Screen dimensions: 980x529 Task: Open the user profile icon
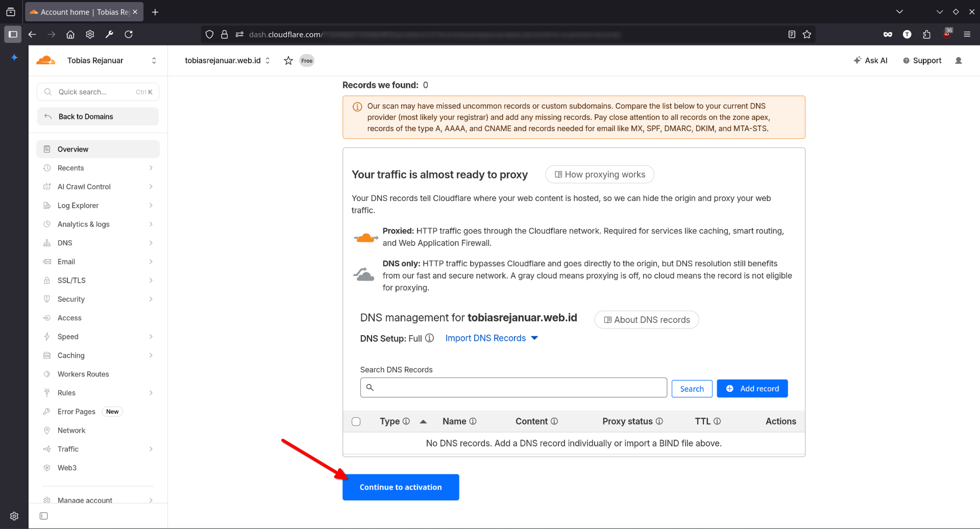pos(958,60)
